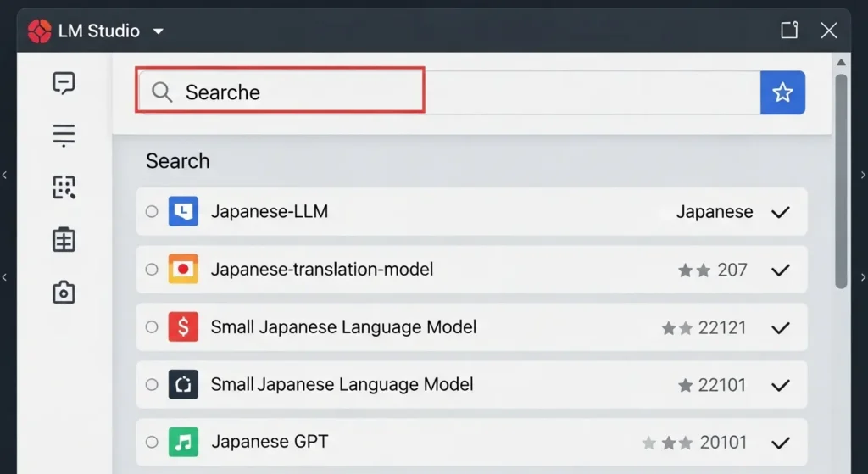Select the radio button for Japanese GPT
This screenshot has height=474, width=868.
pos(152,442)
